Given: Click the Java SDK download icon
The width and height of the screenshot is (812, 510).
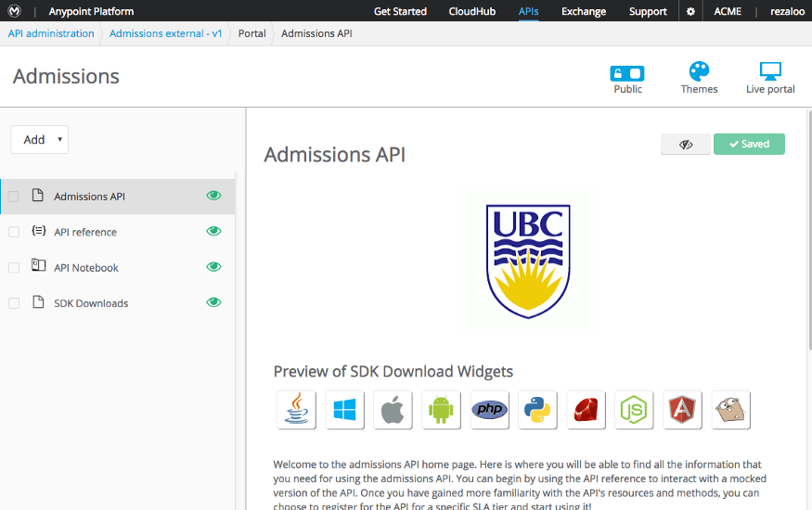Looking at the screenshot, I should tap(296, 410).
